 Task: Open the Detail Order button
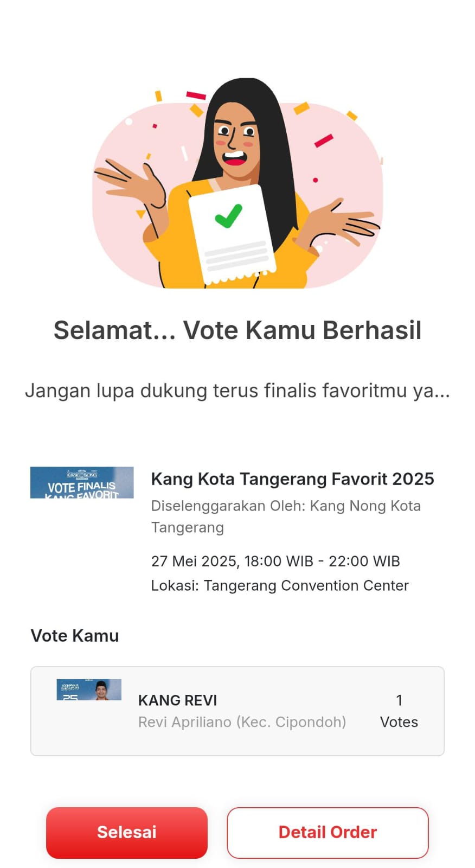click(x=328, y=832)
